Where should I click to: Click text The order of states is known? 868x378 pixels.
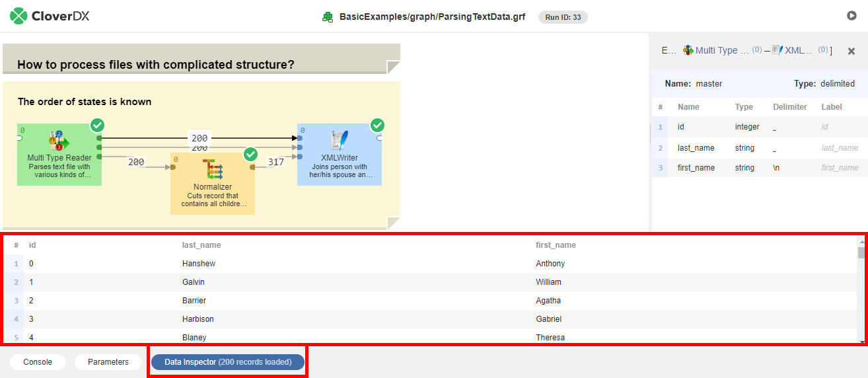tap(85, 102)
